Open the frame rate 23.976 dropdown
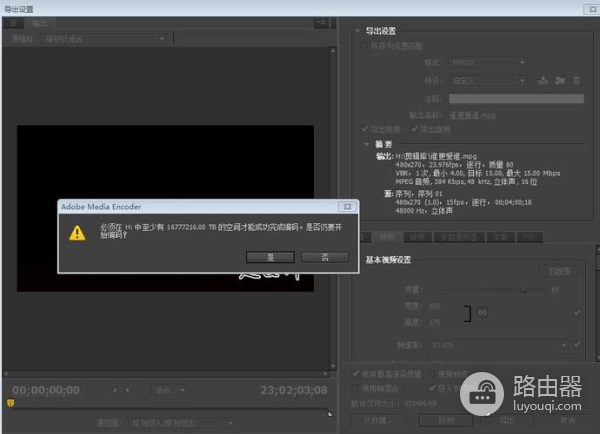This screenshot has width=600, height=434. (x=499, y=345)
